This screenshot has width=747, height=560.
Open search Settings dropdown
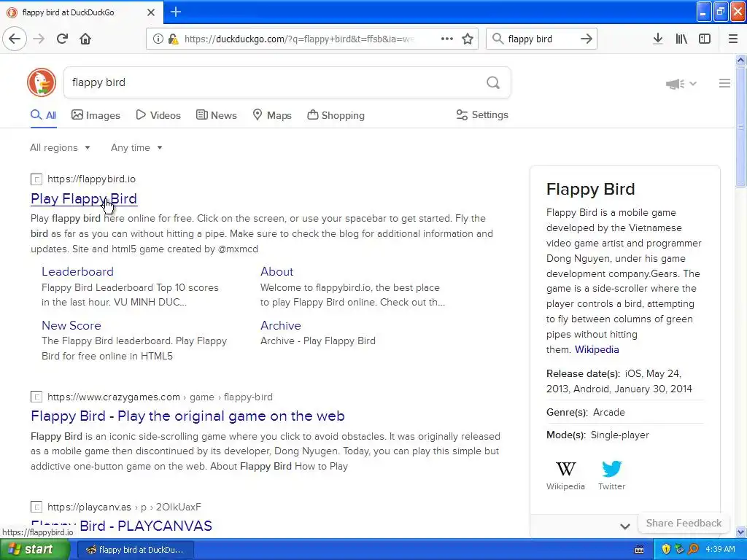point(482,114)
